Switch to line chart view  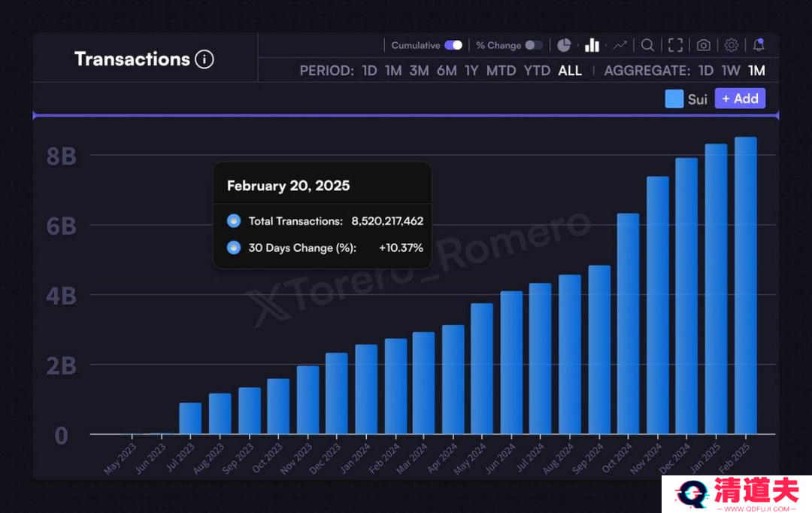[x=620, y=46]
